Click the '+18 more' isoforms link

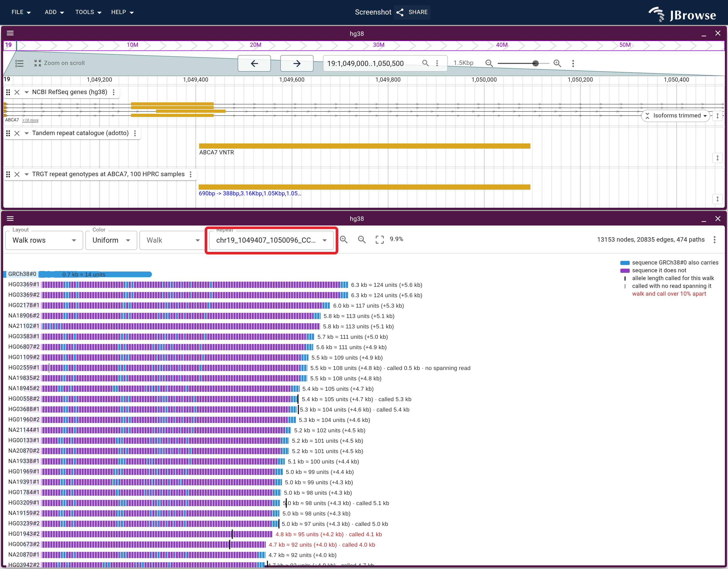tap(30, 120)
